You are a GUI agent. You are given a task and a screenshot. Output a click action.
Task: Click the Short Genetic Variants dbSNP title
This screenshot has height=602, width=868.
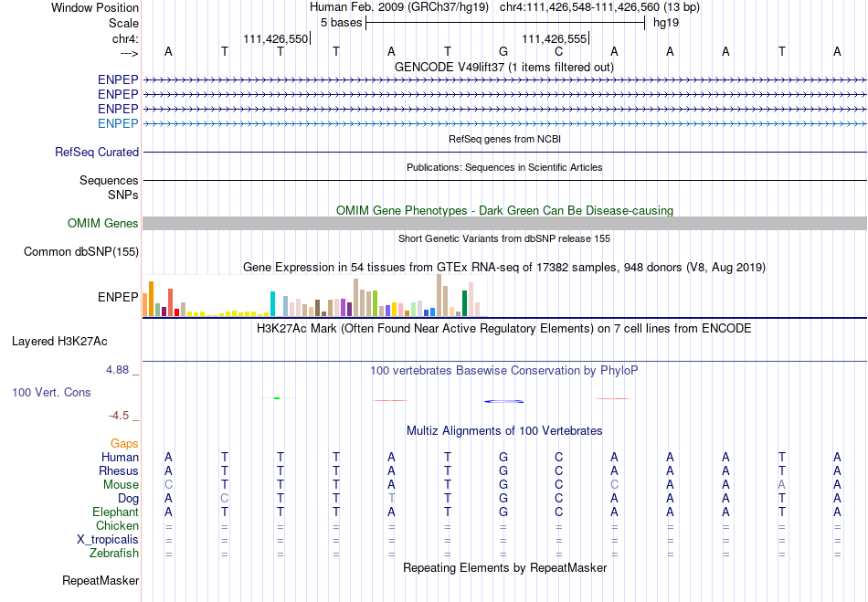pyautogui.click(x=504, y=238)
